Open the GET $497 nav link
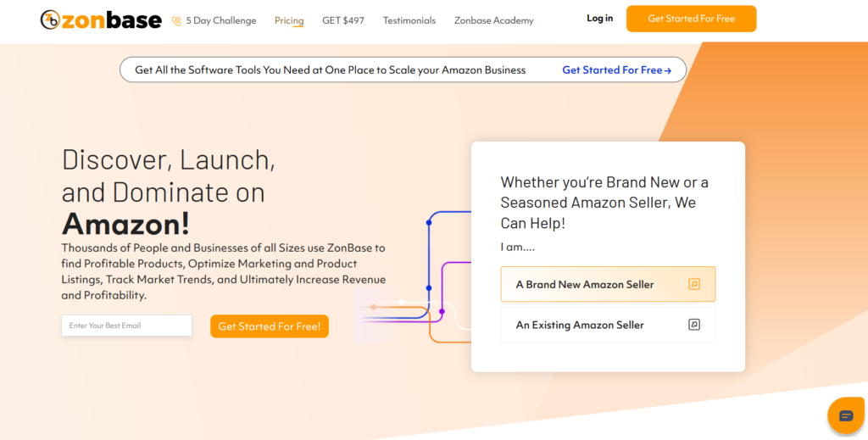868x440 pixels. click(343, 20)
